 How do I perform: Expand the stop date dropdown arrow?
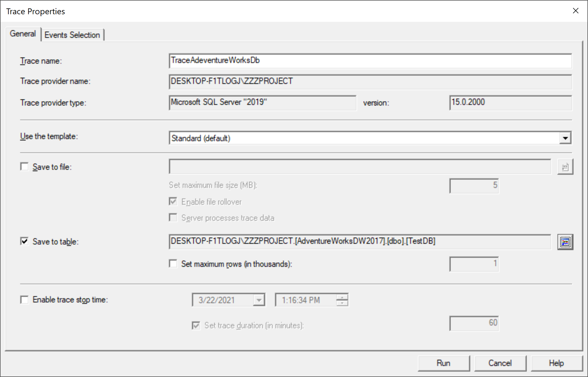click(x=259, y=300)
